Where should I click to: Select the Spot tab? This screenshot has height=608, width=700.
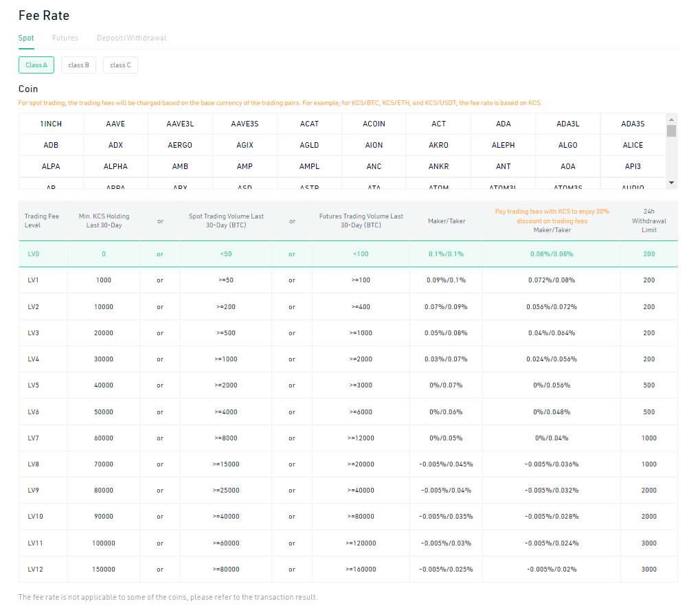point(26,38)
